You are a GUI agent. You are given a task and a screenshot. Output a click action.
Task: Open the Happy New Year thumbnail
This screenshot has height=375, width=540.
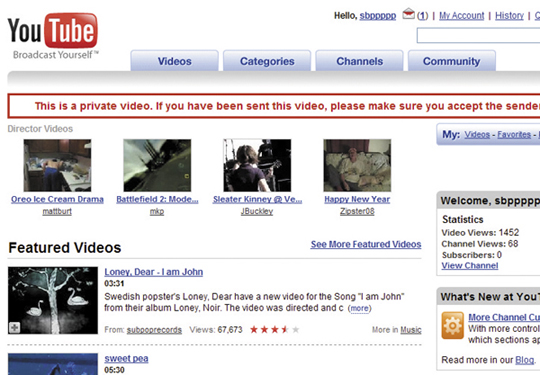pyautogui.click(x=357, y=165)
